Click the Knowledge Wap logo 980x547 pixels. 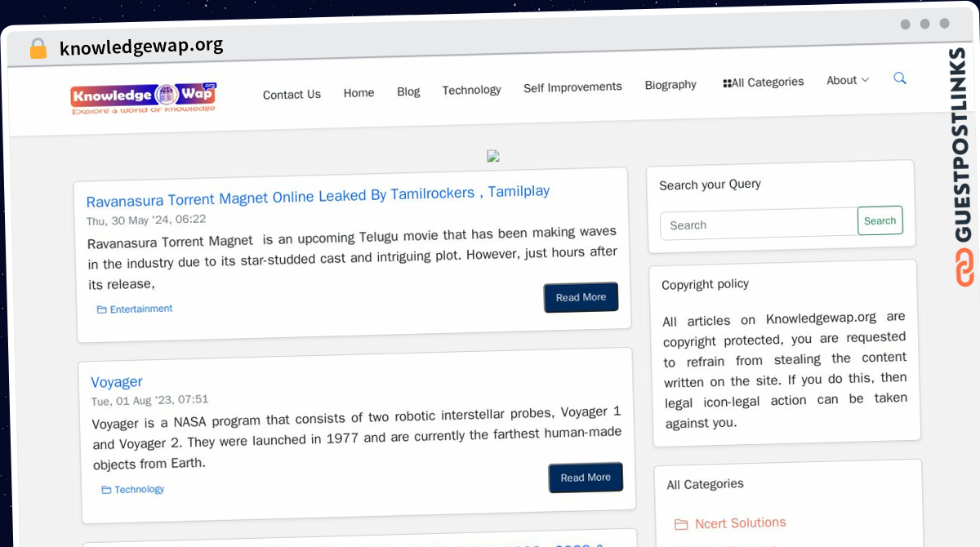[x=144, y=97]
